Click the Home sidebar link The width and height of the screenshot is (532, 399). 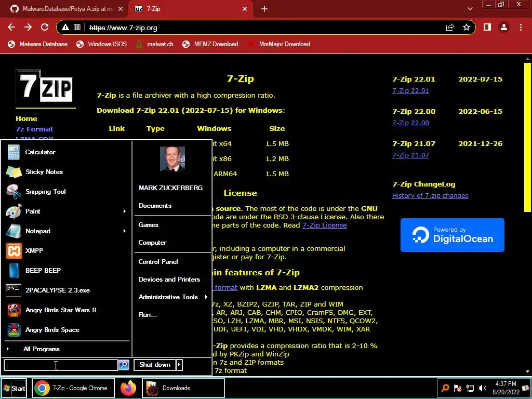(x=26, y=119)
